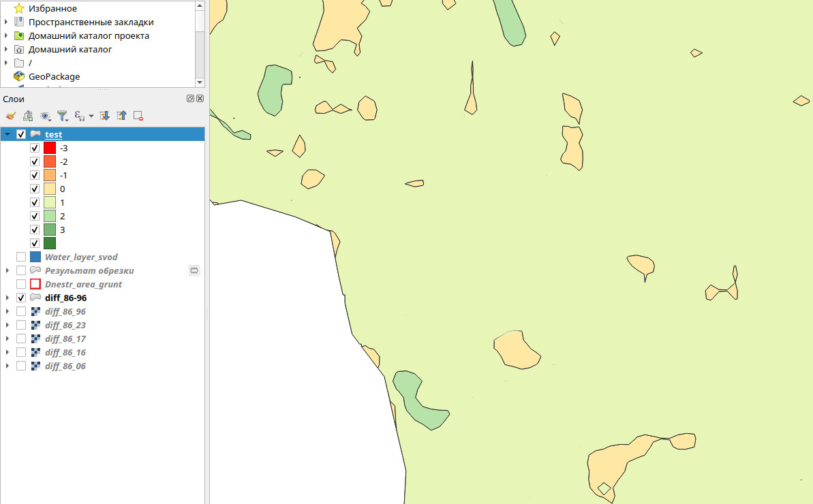This screenshot has width=813, height=504.
Task: Click the Favorites star icon in browser
Action: (x=19, y=8)
